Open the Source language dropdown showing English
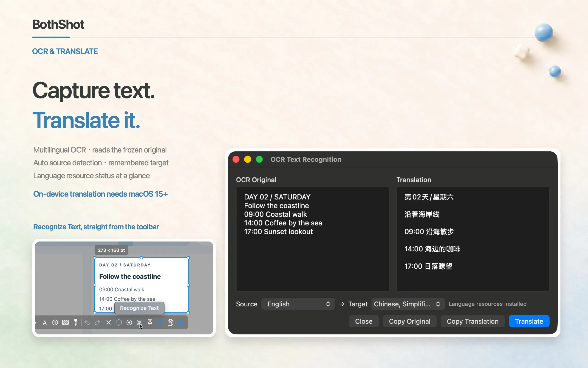 click(298, 304)
